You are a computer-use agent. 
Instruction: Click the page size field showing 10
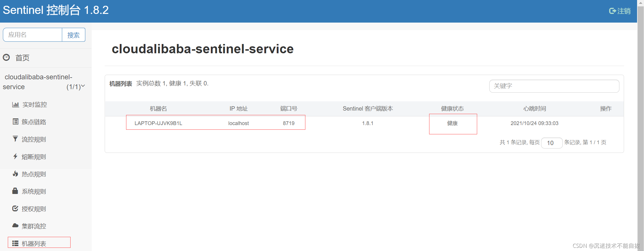point(551,143)
